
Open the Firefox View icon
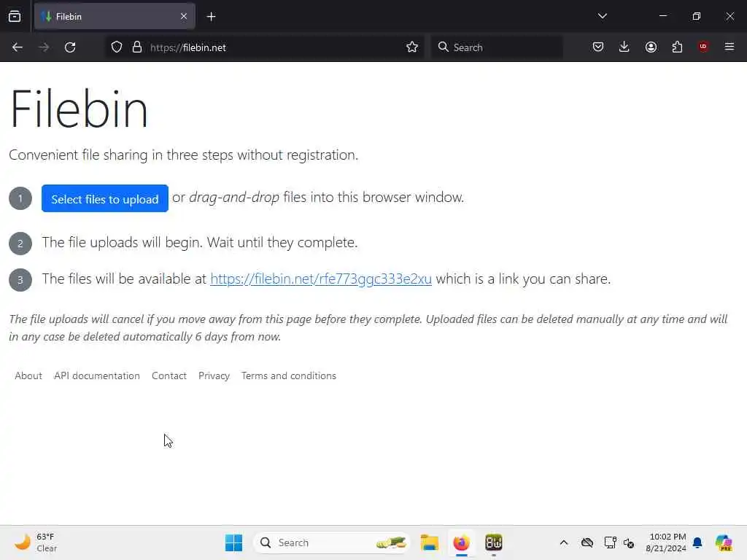coord(15,16)
